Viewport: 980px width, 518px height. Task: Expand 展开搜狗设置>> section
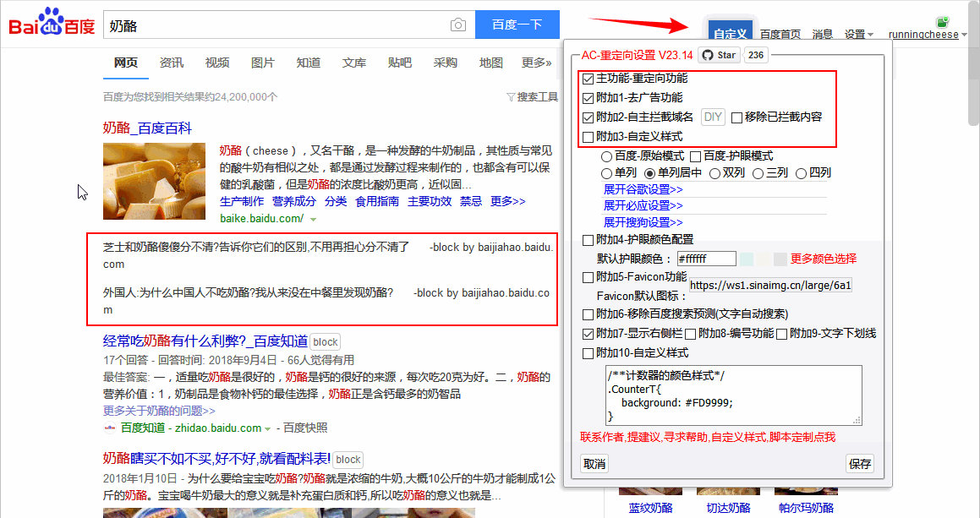[x=643, y=222]
